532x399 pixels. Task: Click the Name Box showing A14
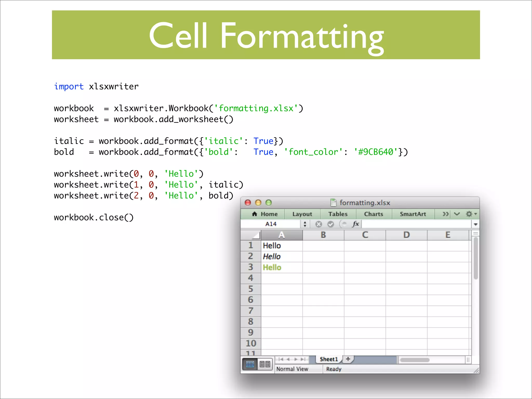click(x=271, y=224)
